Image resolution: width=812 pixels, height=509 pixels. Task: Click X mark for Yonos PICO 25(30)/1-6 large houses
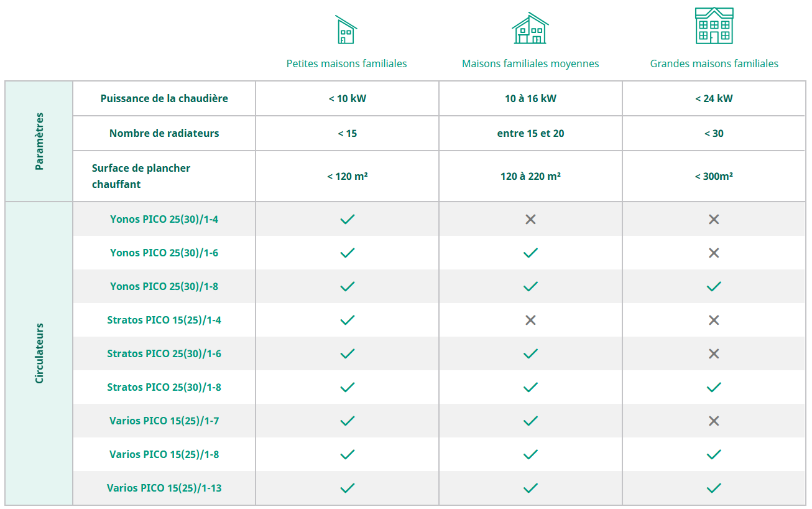[714, 253]
